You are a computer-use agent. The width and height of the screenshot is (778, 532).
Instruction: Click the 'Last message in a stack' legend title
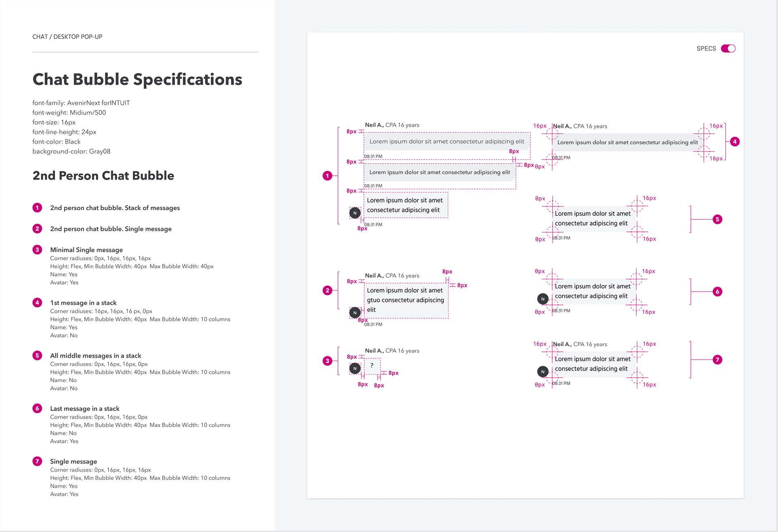(x=85, y=409)
